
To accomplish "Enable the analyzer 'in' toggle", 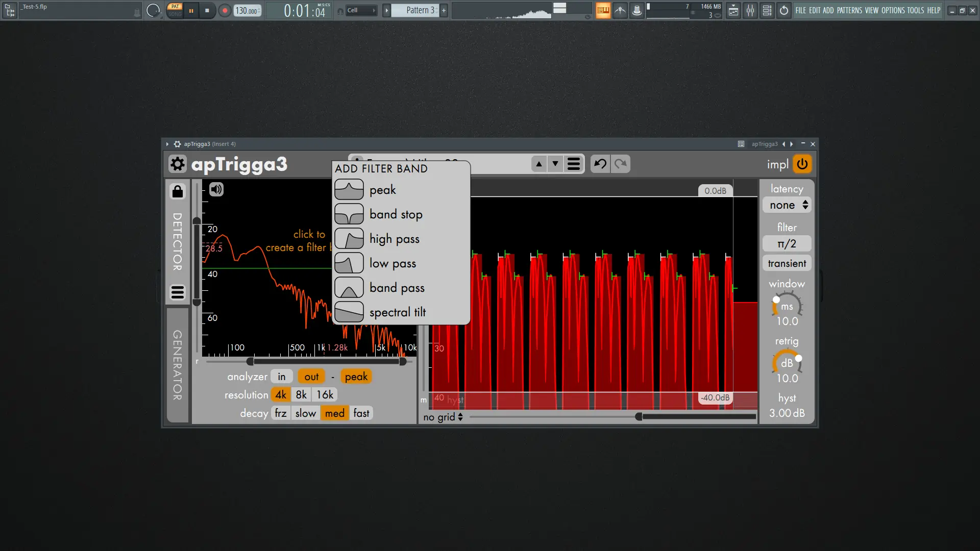I will point(281,377).
